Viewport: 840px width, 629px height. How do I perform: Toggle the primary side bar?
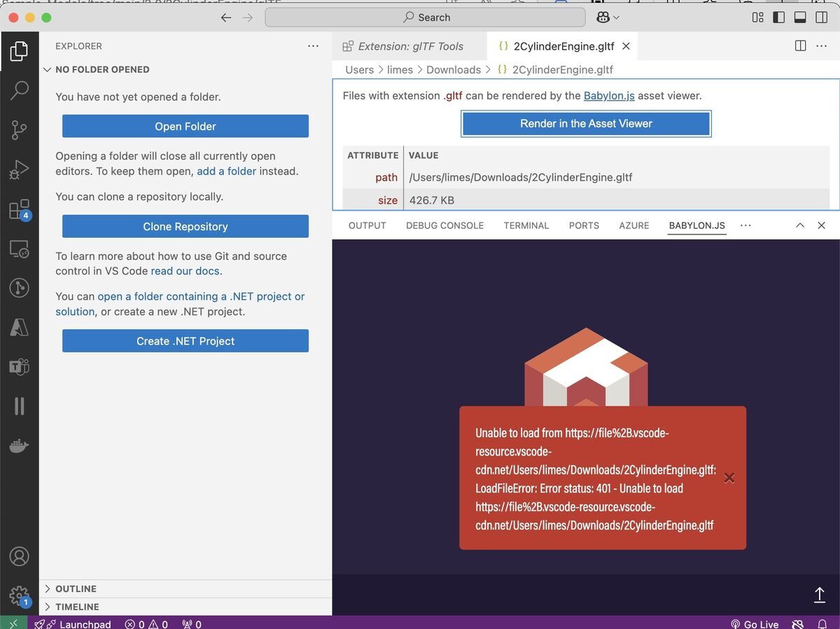coord(778,17)
